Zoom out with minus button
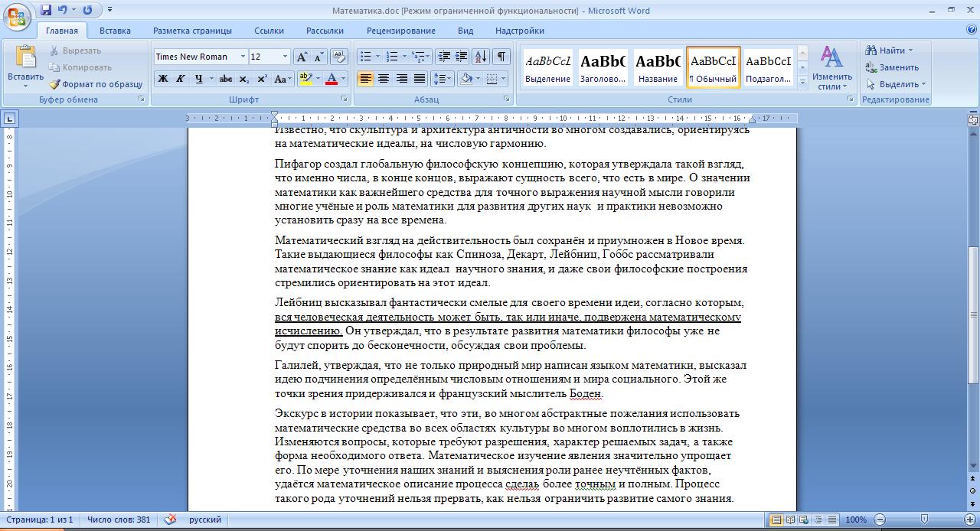980x531 pixels. pyautogui.click(x=880, y=520)
